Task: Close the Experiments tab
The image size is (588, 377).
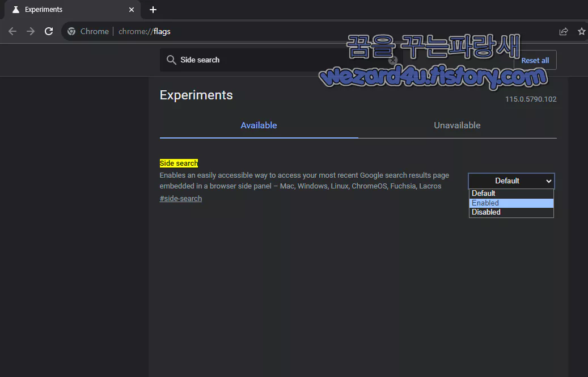Action: pos(131,10)
